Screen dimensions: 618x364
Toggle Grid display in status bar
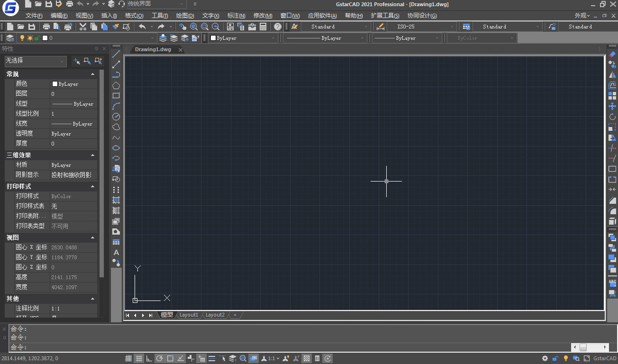pyautogui.click(x=139, y=358)
